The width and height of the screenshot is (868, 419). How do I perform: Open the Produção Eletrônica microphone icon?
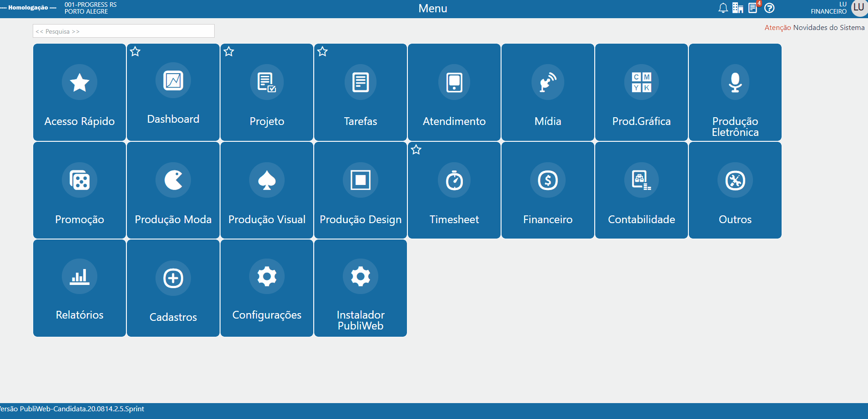coord(735,82)
